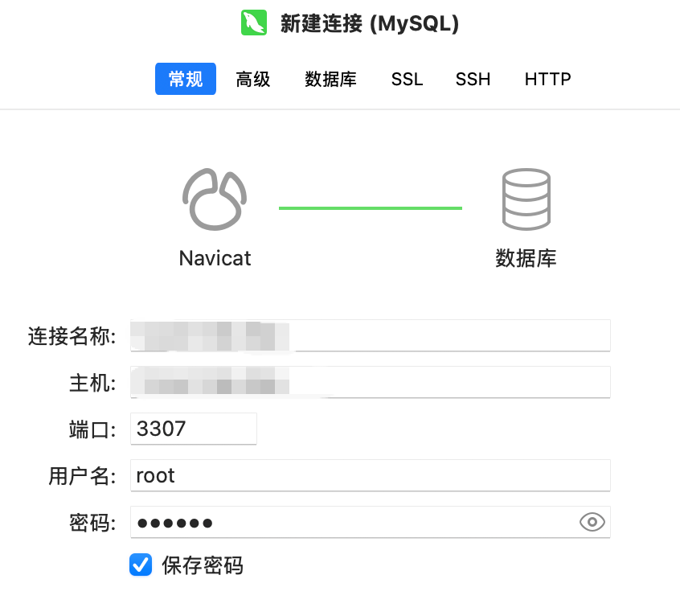Screen dimensions: 680x616
Task: Click the 新建连接 (MySQL) title text
Action: tap(370, 23)
